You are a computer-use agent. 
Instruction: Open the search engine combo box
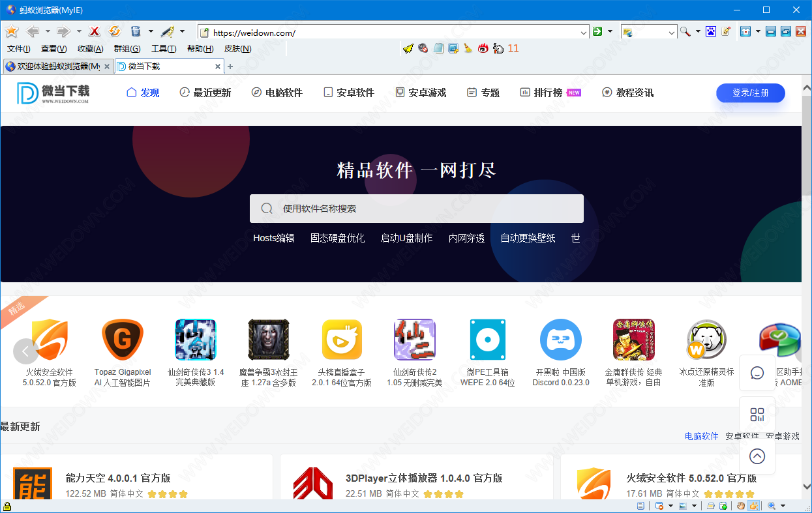[649, 32]
